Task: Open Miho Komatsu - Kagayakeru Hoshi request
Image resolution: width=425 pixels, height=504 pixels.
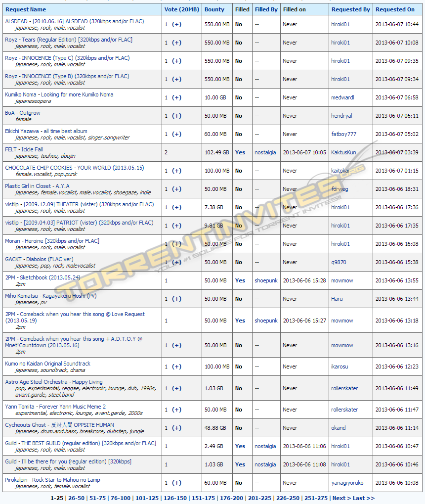Action: (x=51, y=296)
